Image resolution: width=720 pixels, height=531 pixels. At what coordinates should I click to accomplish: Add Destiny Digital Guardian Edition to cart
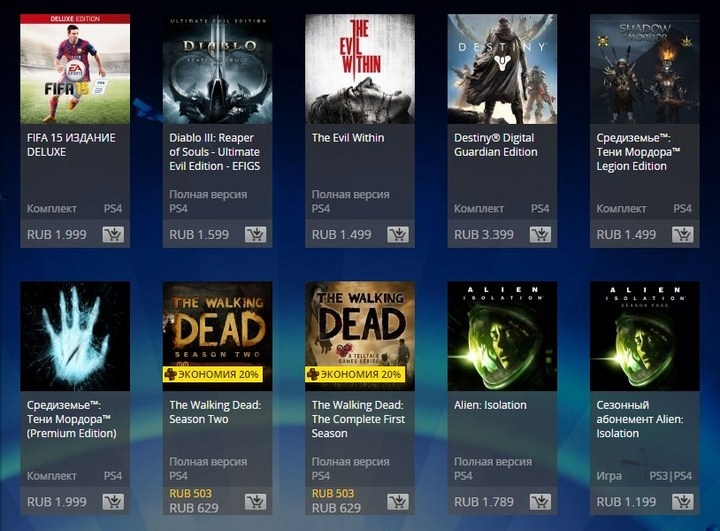(x=540, y=235)
